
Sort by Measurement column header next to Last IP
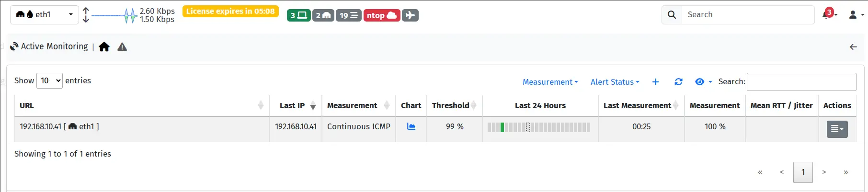(x=358, y=105)
